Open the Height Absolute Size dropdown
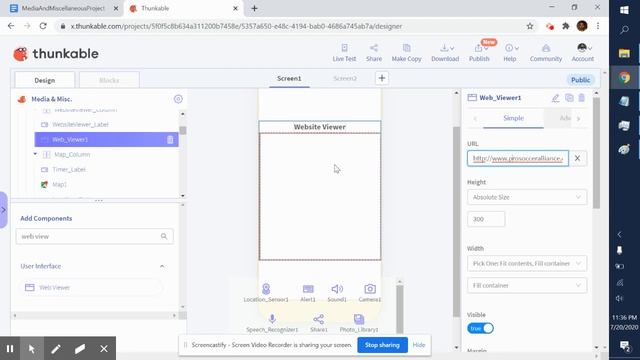This screenshot has width=640, height=360. coord(527,197)
